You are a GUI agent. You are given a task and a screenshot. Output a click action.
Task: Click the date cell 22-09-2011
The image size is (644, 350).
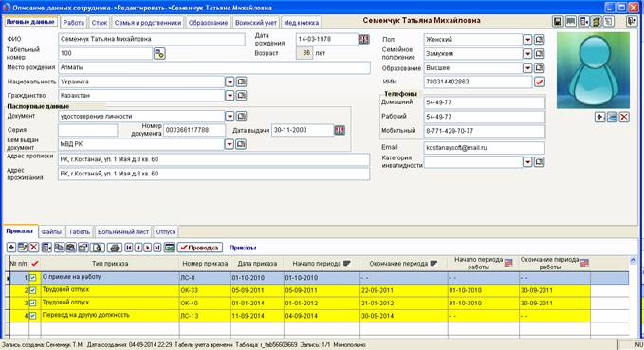[404, 290]
